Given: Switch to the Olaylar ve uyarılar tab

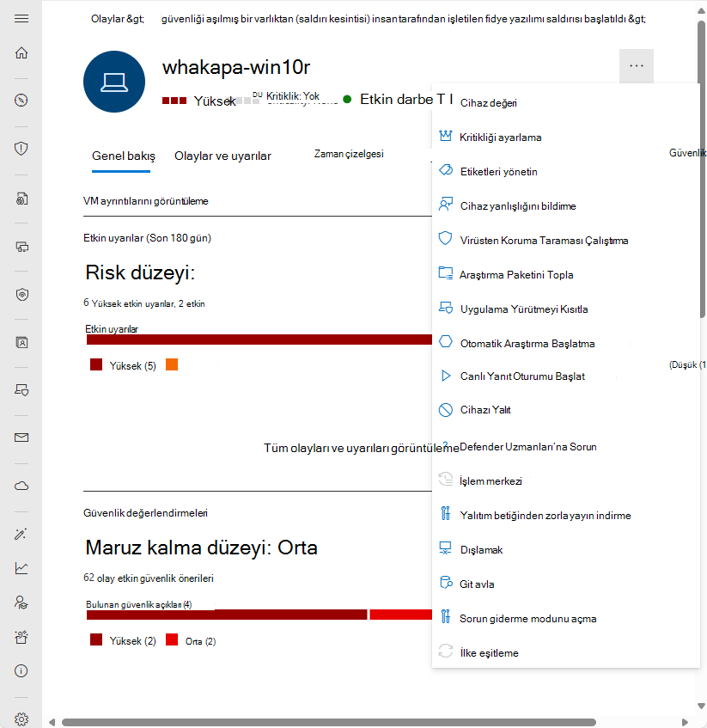Looking at the screenshot, I should click(226, 157).
